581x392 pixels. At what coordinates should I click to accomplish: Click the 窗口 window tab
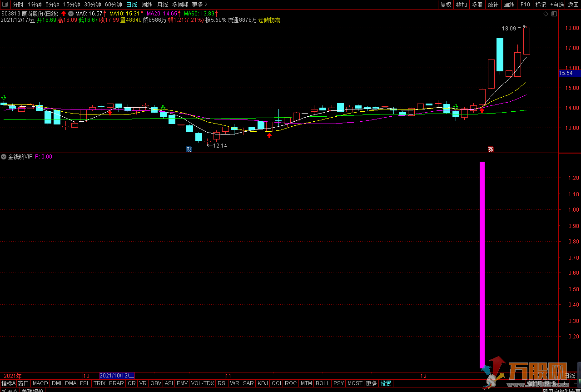coord(24,383)
